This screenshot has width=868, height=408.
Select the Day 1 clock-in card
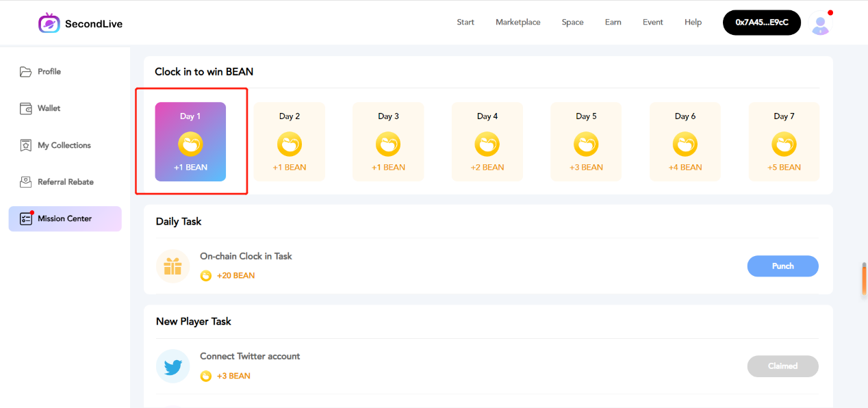pos(190,142)
